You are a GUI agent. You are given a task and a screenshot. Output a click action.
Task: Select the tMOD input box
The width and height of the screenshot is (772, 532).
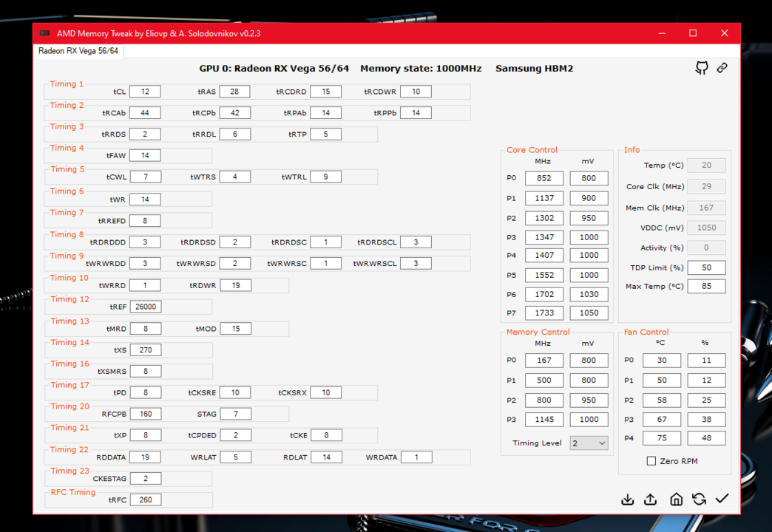tap(235, 329)
